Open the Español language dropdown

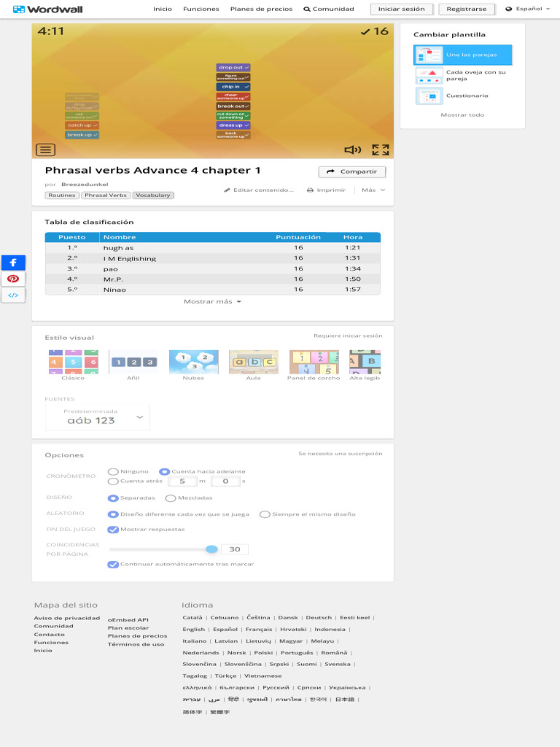528,9
